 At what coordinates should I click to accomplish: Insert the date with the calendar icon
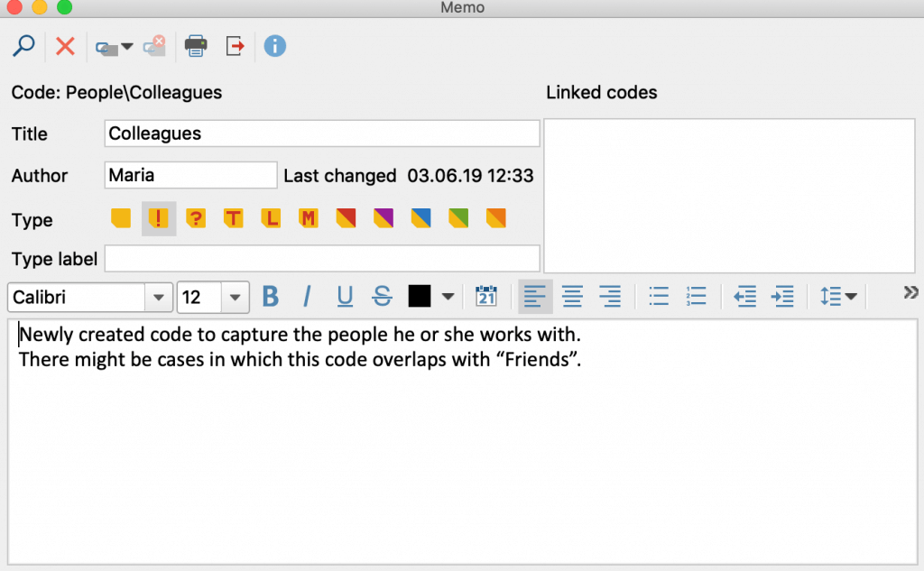click(486, 296)
